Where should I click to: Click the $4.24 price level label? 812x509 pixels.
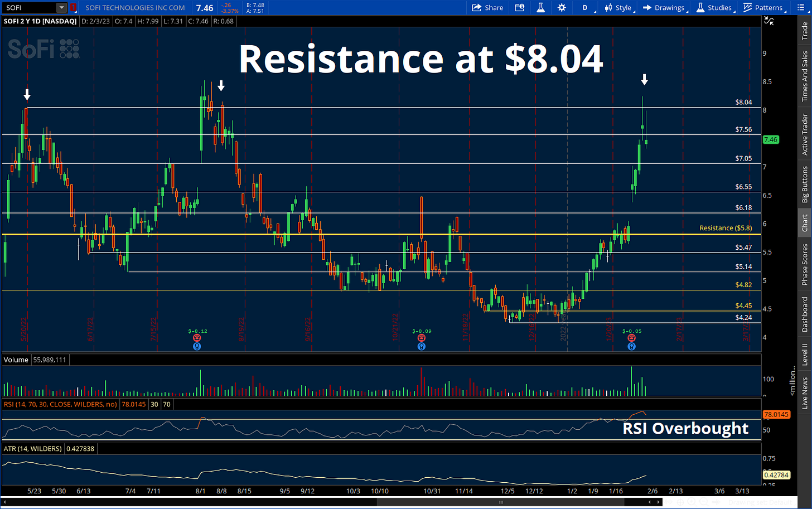[x=743, y=317]
